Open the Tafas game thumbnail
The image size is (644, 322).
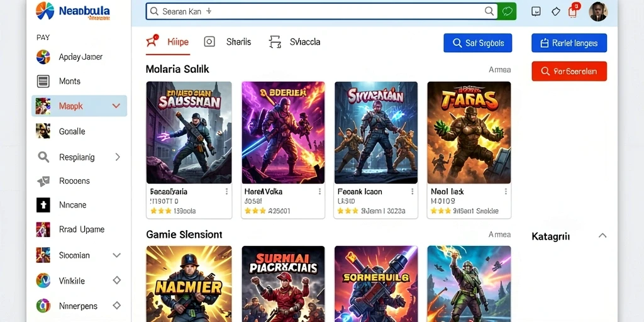coord(469,132)
